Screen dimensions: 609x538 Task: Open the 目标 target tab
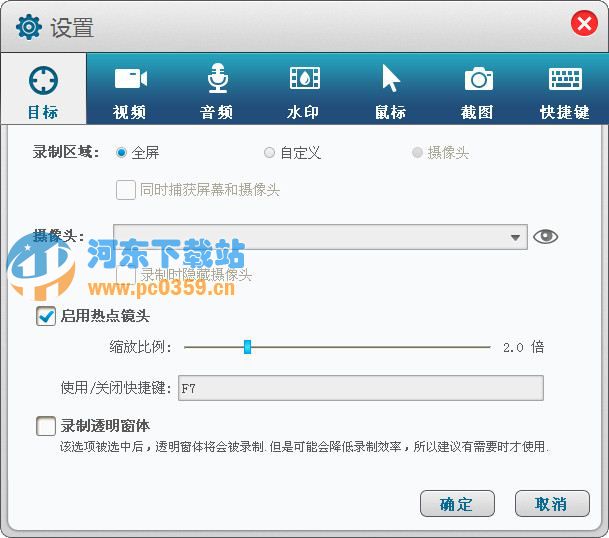point(43,89)
